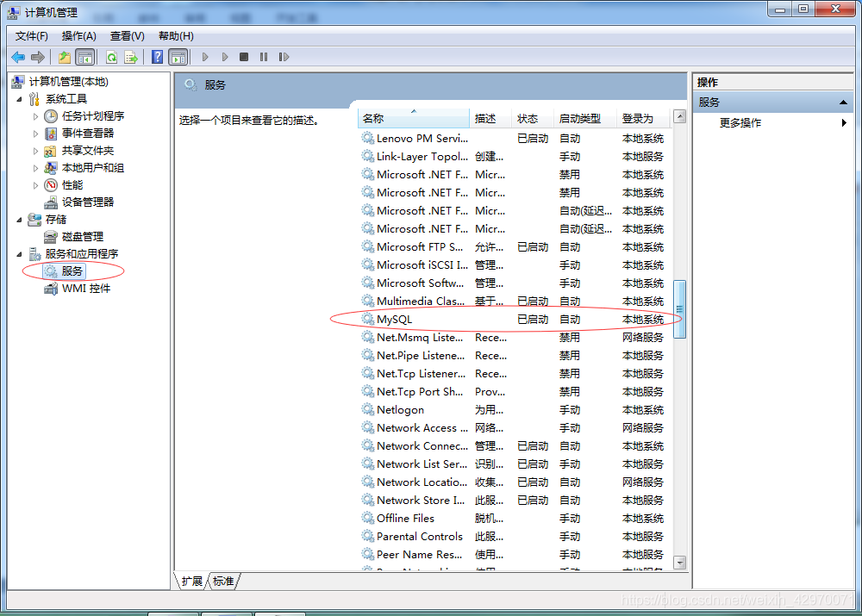
Task: Click the Offline Files service gear icon
Action: tap(368, 518)
